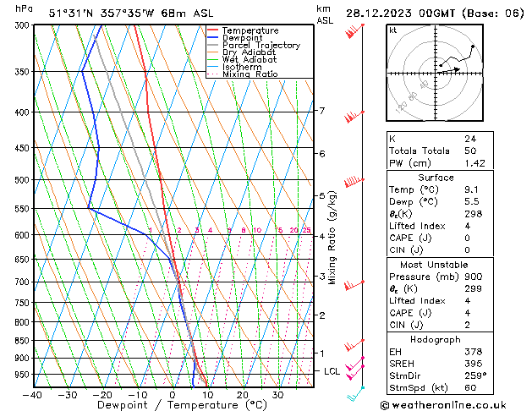The image size is (532, 411).
Task: Click the StmDir value 259°
Action: pyautogui.click(x=475, y=376)
